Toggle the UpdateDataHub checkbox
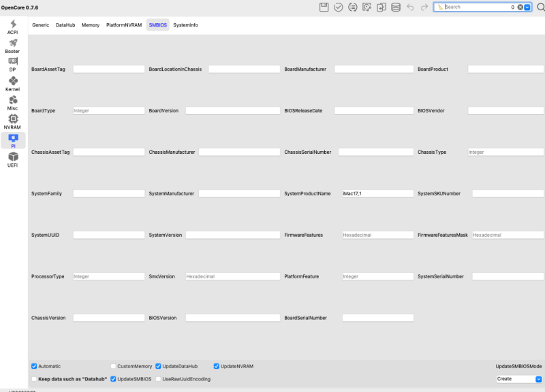545x392 pixels. (x=158, y=366)
